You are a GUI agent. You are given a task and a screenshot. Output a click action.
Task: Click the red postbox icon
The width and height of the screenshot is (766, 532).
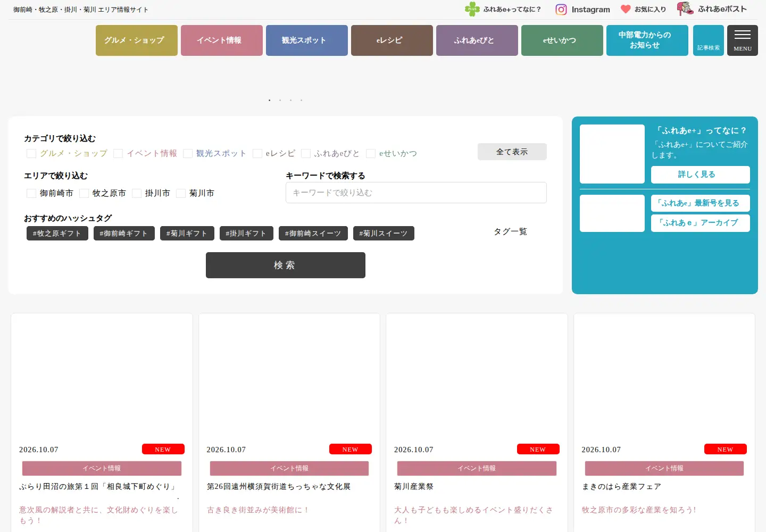click(685, 9)
